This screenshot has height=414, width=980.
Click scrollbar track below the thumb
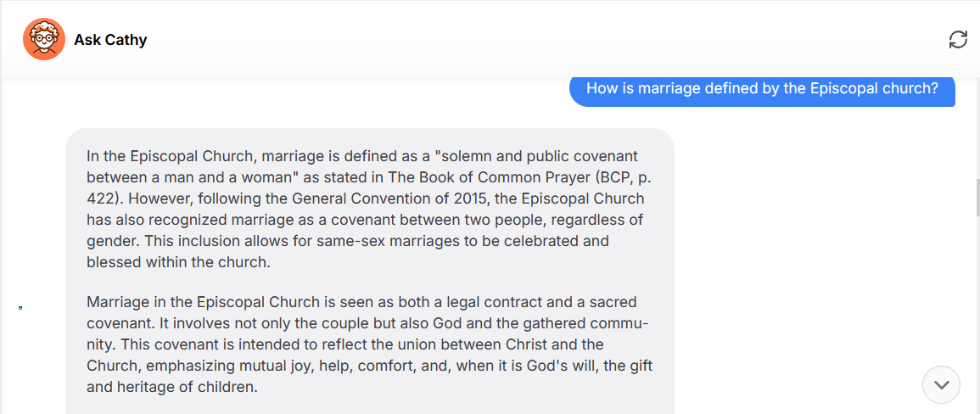977,313
